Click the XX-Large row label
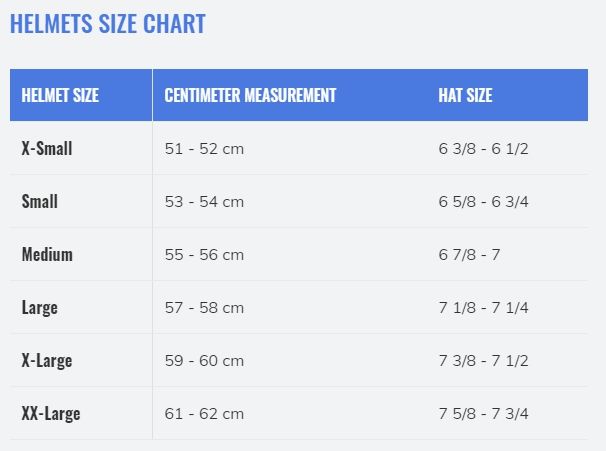The height and width of the screenshot is (451, 606). (x=51, y=414)
